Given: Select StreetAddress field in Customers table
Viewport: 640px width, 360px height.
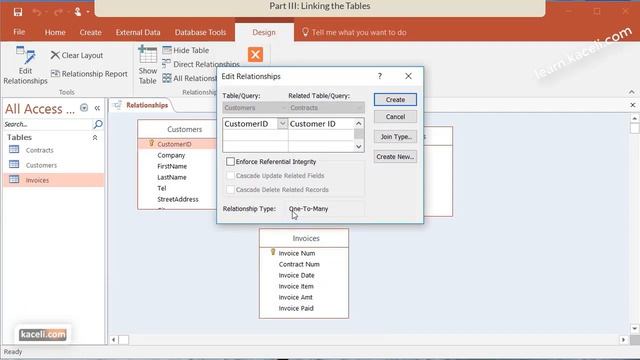Looking at the screenshot, I should (177, 199).
